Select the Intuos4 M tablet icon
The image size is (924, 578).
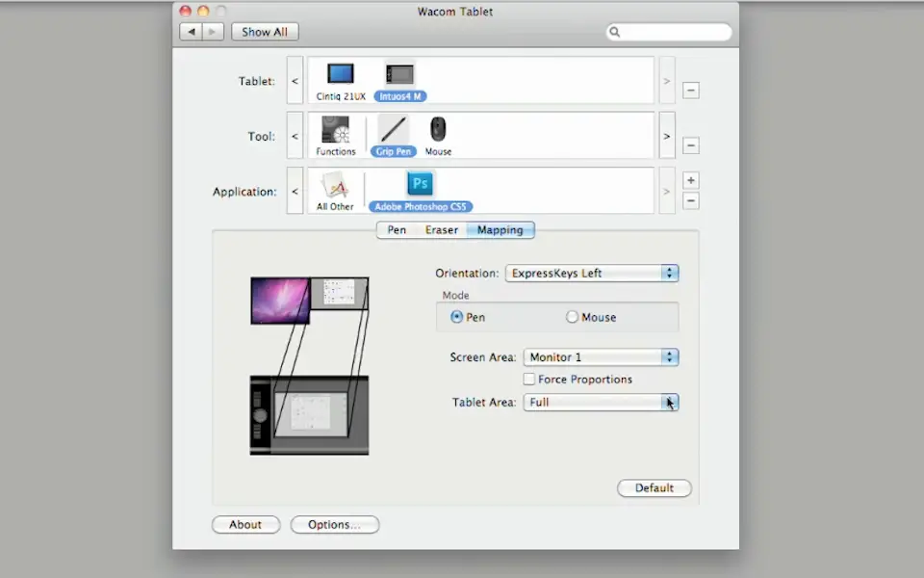[399, 74]
